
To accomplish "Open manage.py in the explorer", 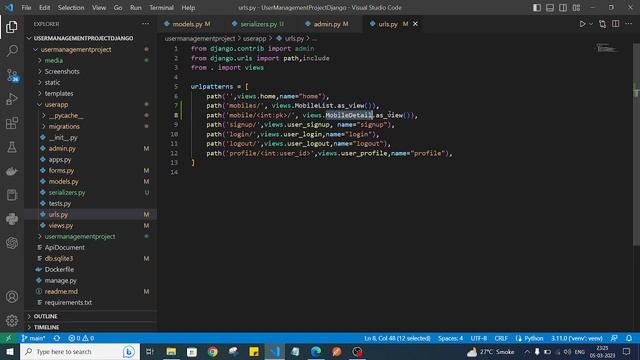I will click(x=60, y=280).
